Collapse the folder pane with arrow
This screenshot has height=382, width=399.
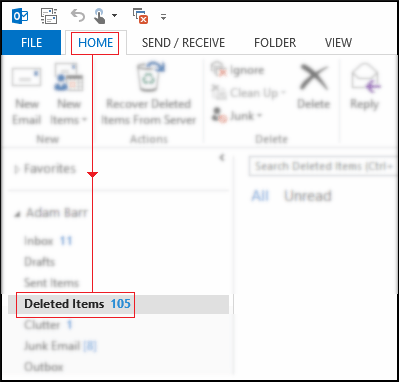(222, 157)
